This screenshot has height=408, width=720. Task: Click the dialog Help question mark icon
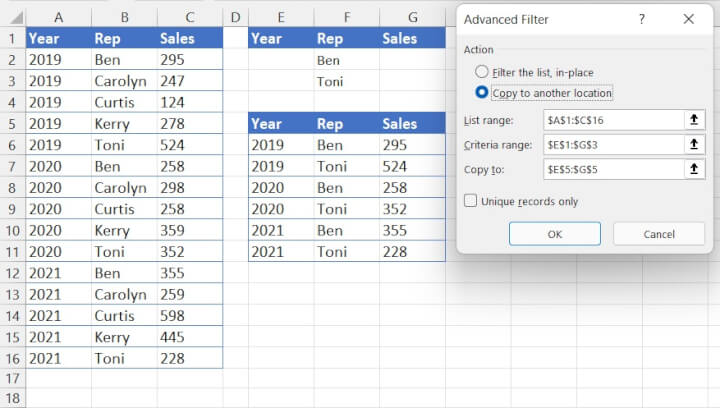pyautogui.click(x=642, y=19)
